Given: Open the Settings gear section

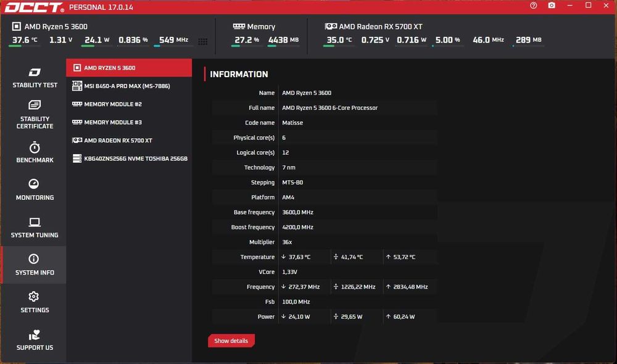Looking at the screenshot, I should (x=35, y=302).
